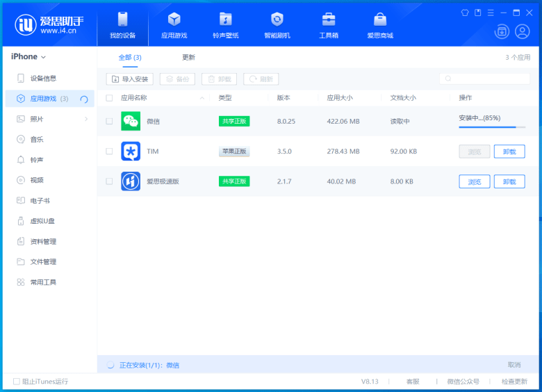Viewport: 542px width, 392px height.
Task: Click the 爱思极速版 app icon
Action: 131,181
